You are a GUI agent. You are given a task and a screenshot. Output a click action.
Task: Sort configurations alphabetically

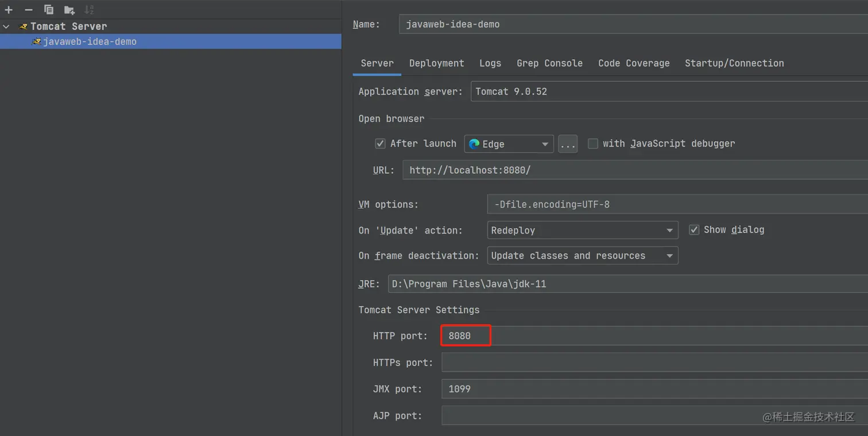click(x=89, y=10)
